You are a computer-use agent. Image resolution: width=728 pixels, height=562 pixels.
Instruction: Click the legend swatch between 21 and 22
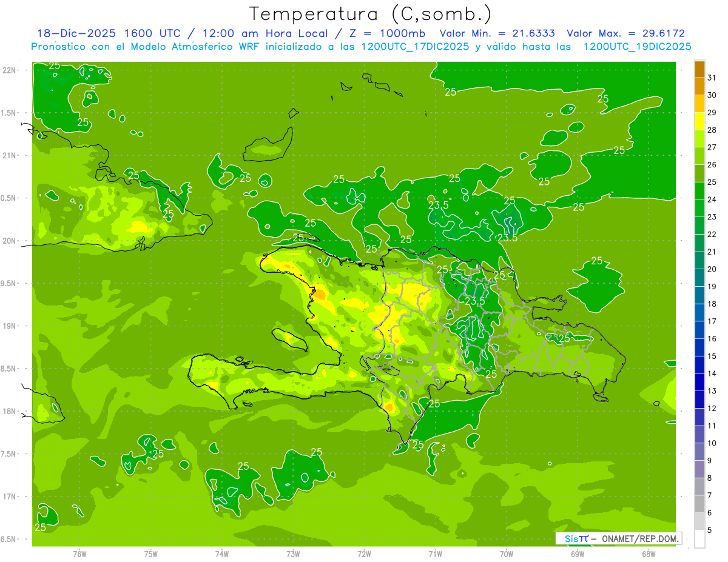[699, 243]
